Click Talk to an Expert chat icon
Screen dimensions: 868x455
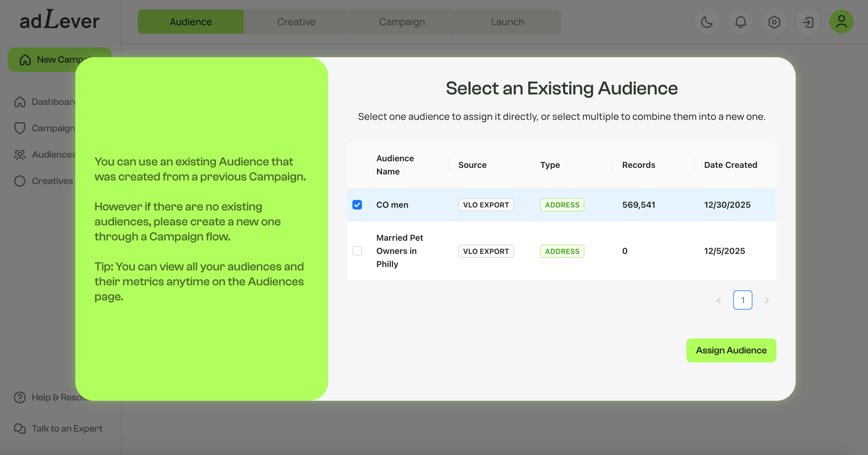(x=20, y=429)
